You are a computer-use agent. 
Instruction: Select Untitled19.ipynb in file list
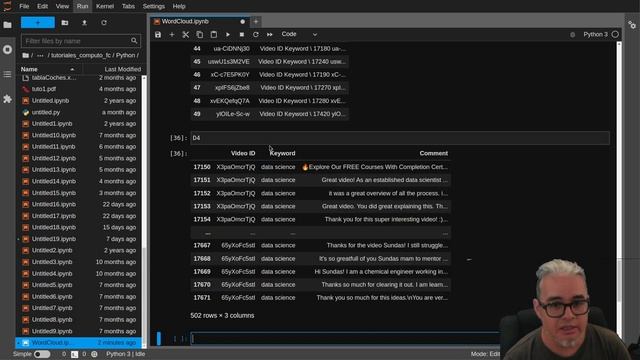[x=79, y=239]
